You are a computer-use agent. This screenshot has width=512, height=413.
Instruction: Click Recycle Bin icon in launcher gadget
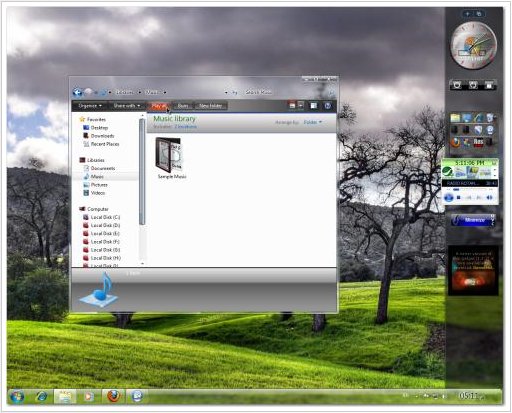tap(490, 117)
